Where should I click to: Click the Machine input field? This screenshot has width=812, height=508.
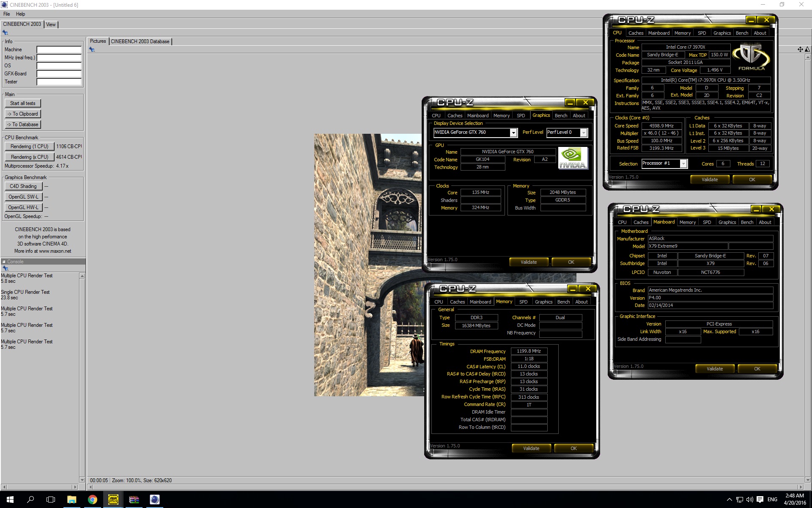coord(59,50)
